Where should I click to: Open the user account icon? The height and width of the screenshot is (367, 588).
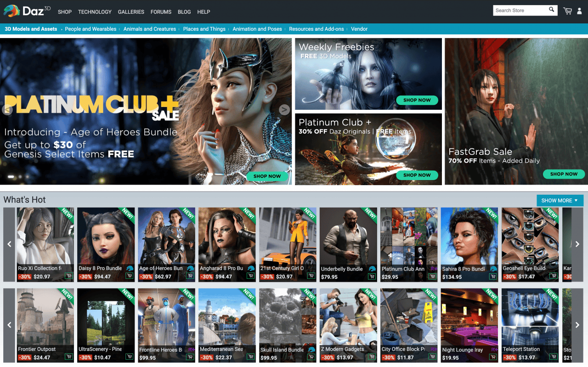click(580, 11)
